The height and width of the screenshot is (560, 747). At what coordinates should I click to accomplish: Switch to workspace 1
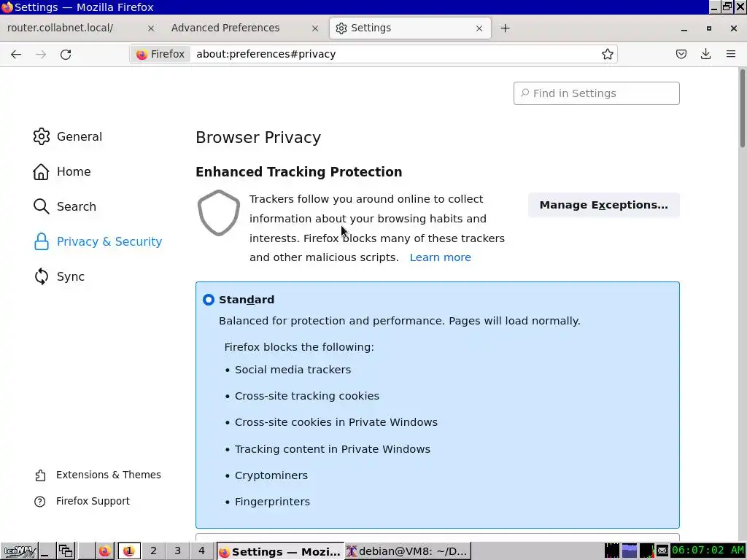128,551
